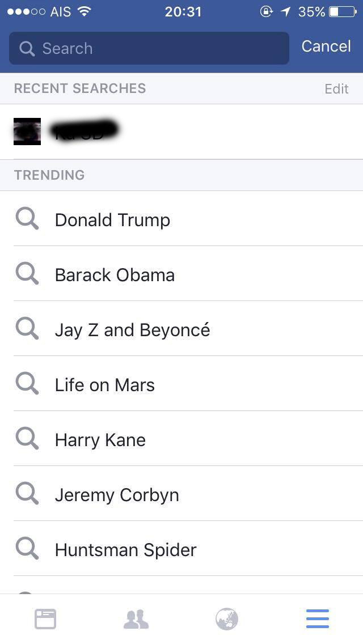Image resolution: width=363 pixels, height=644 pixels.
Task: Tap magnifier icon beside Huntsman Spider
Action: pos(27,549)
